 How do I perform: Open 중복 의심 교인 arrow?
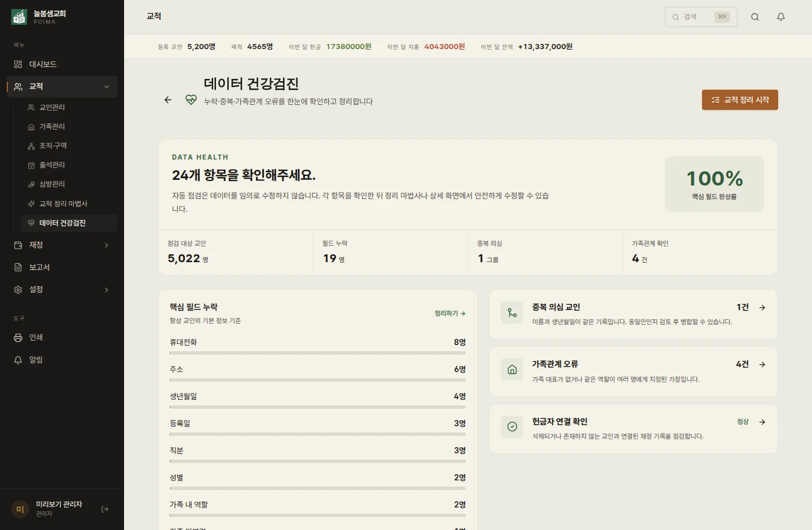762,307
